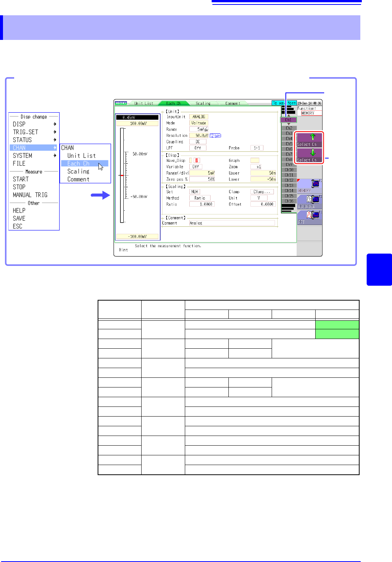This screenshot has height=562, width=392.
Task: Open the Zoom x1 setting
Action: 256,167
